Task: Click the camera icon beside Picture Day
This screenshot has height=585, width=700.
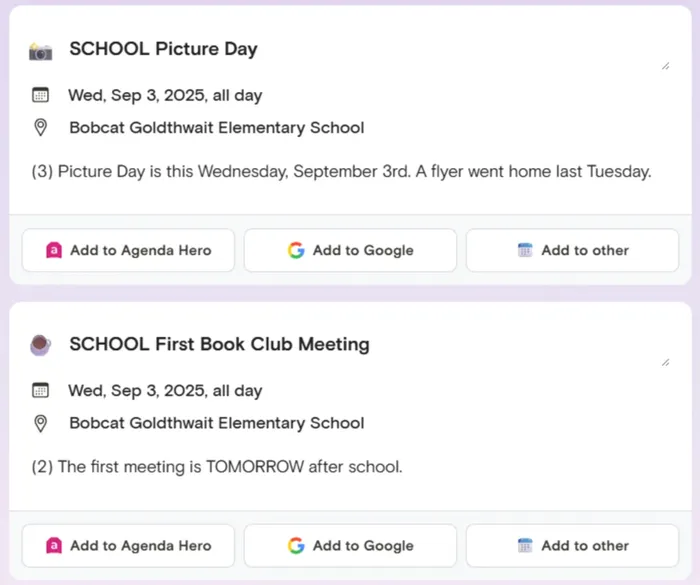Action: click(x=40, y=50)
